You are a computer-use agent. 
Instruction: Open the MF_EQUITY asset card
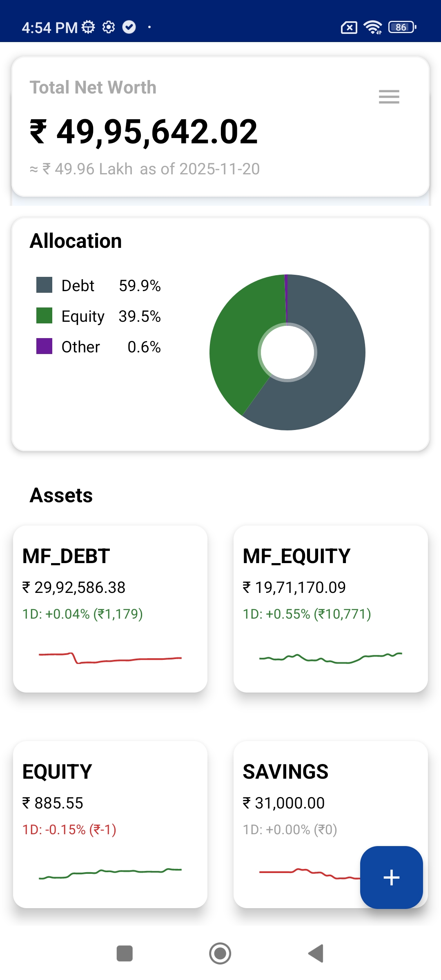click(331, 608)
